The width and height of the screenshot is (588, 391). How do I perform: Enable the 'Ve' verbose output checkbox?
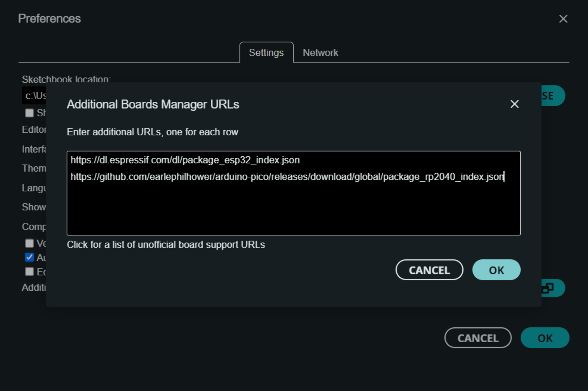[29, 243]
